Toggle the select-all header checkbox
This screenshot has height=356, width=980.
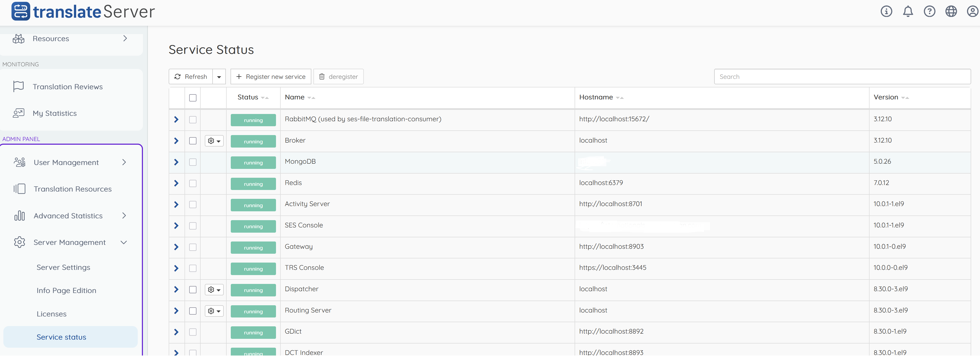click(193, 98)
